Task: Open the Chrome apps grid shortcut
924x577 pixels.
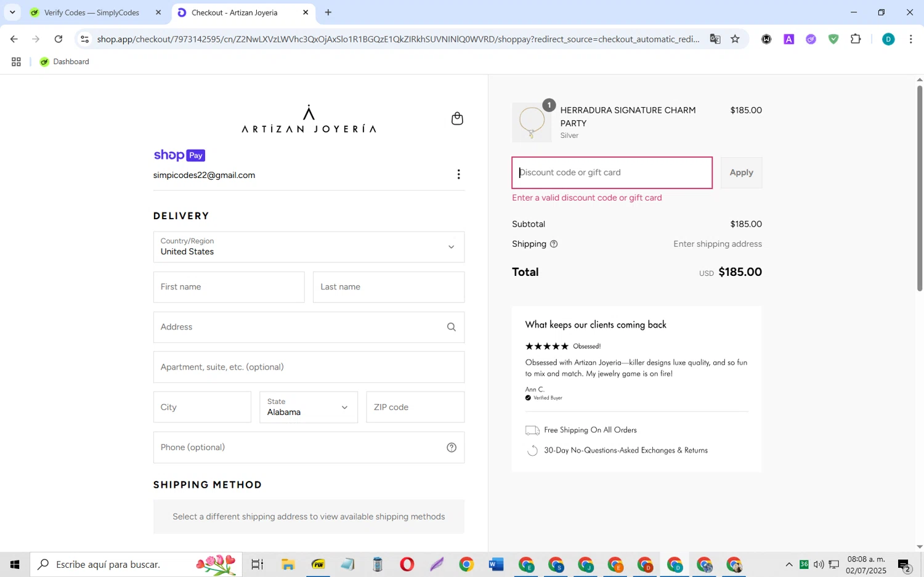Action: [x=16, y=62]
